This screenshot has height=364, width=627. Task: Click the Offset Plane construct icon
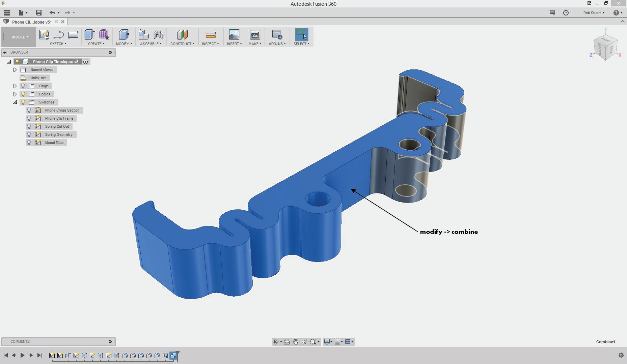182,35
